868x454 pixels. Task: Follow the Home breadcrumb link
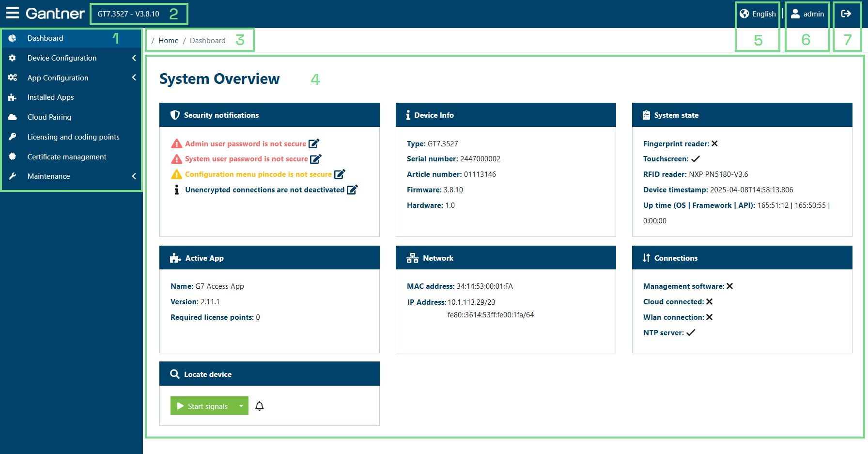coord(169,41)
